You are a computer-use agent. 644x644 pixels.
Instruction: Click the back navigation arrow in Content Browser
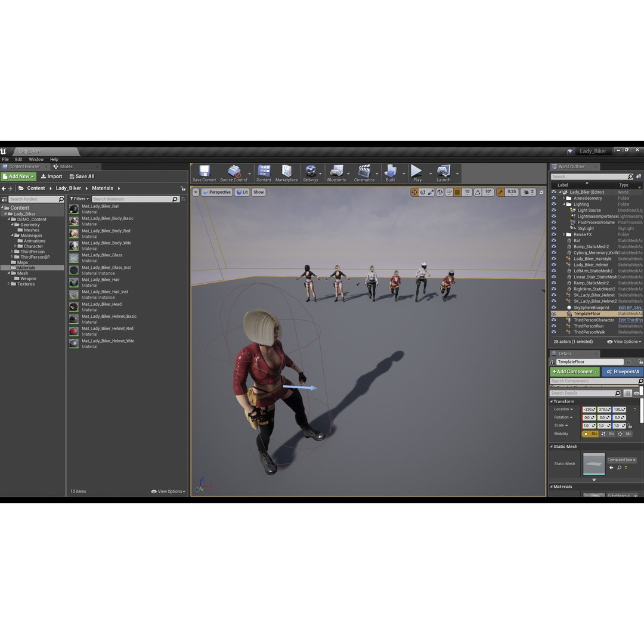pos(4,188)
